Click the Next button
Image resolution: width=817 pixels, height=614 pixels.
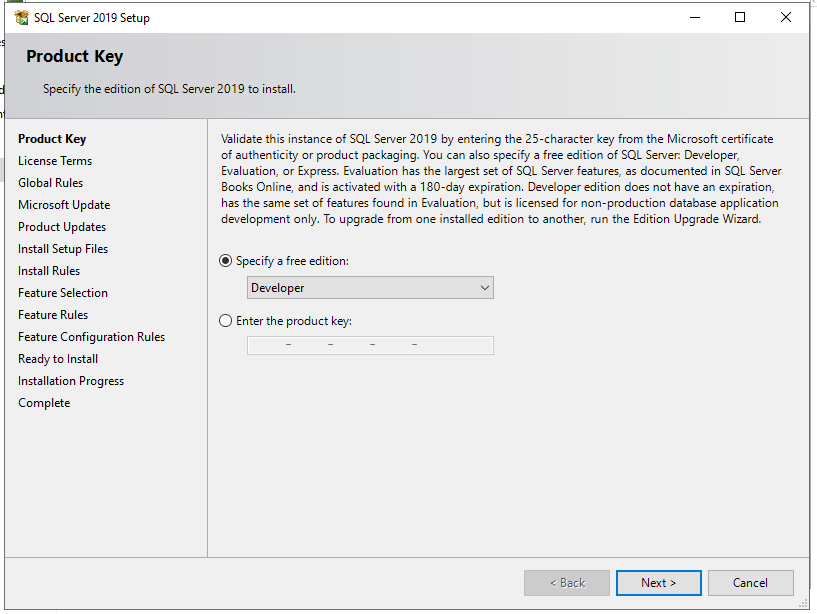[x=659, y=583]
